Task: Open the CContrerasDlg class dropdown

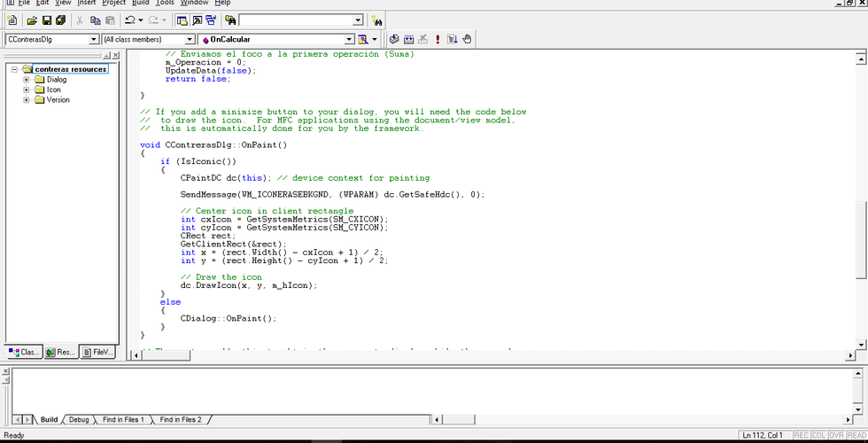Action: 94,39
